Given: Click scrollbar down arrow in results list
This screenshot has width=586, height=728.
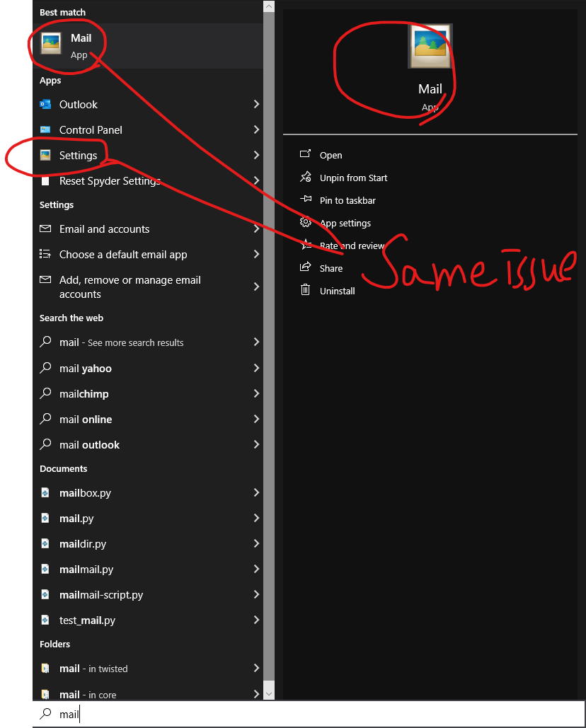Looking at the screenshot, I should (x=269, y=693).
